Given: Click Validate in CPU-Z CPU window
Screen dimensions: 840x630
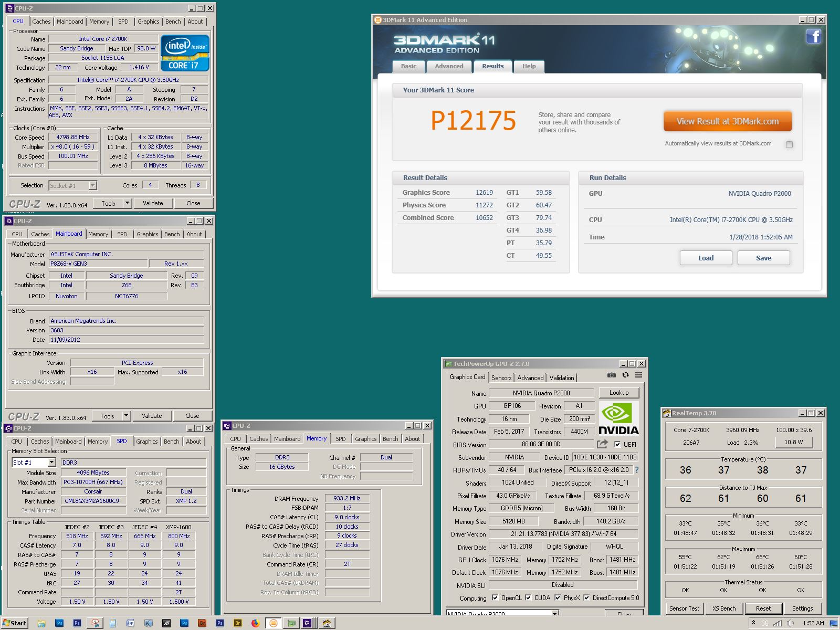Looking at the screenshot, I should click(x=153, y=203).
